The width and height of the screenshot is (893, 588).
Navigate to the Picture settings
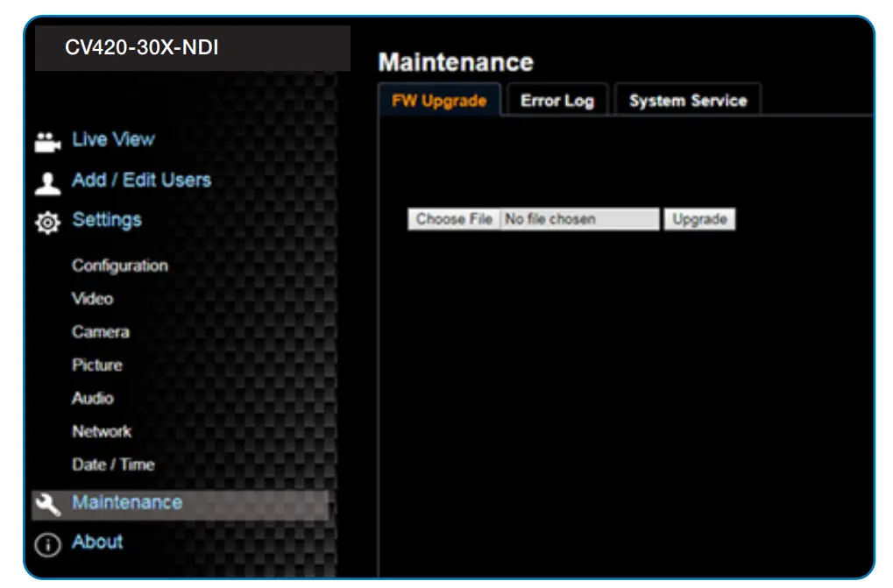96,365
